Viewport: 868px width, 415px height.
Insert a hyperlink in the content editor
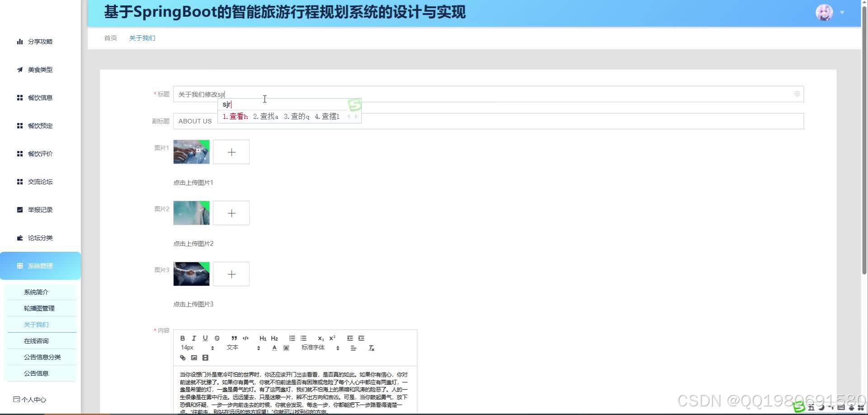(183, 358)
